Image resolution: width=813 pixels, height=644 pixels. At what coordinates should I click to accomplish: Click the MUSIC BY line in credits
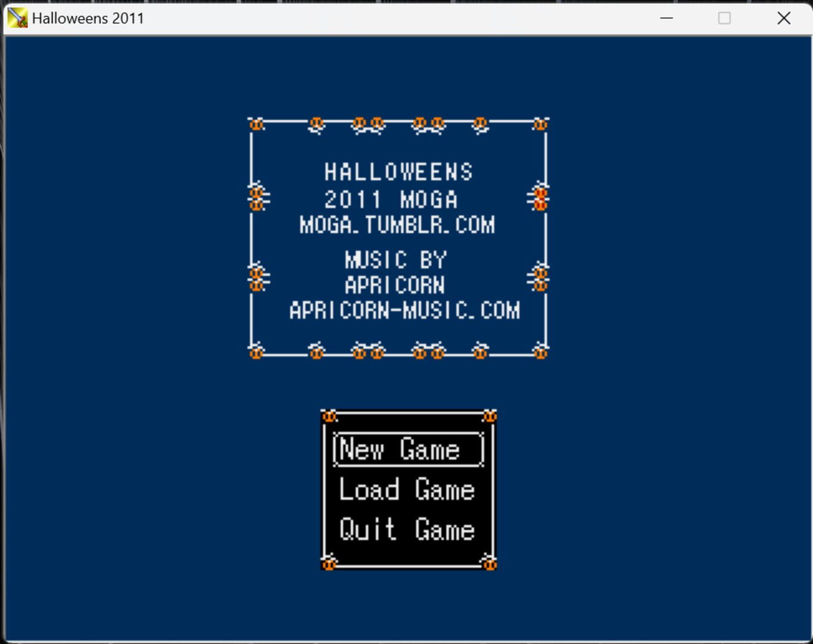click(x=395, y=261)
